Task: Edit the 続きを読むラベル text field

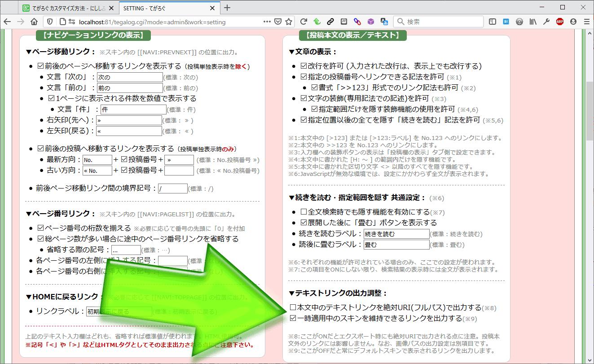Action: pos(396,234)
